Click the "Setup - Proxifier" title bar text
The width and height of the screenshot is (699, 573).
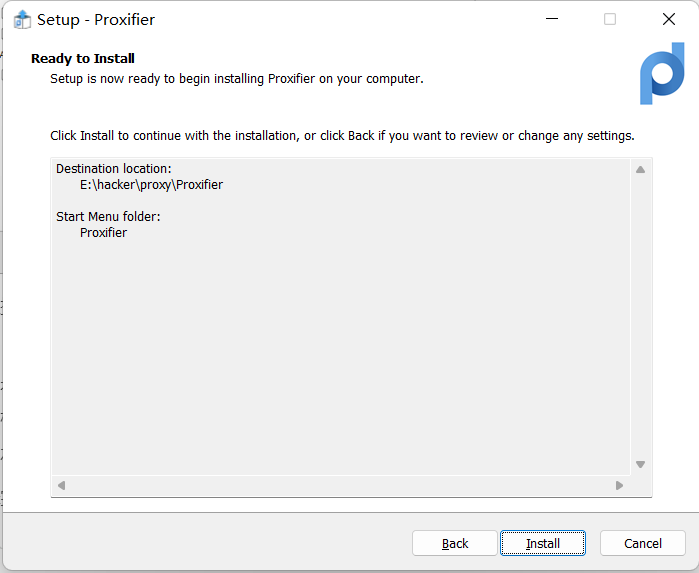pos(96,20)
